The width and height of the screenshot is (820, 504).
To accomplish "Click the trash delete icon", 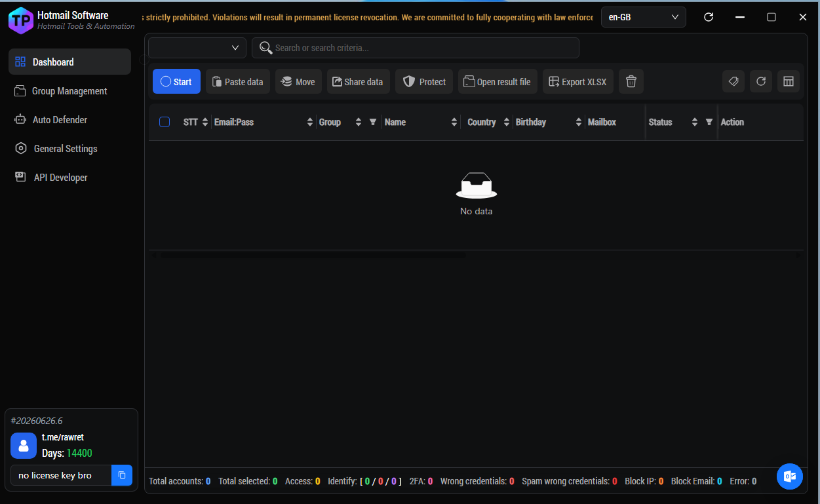I will (631, 82).
